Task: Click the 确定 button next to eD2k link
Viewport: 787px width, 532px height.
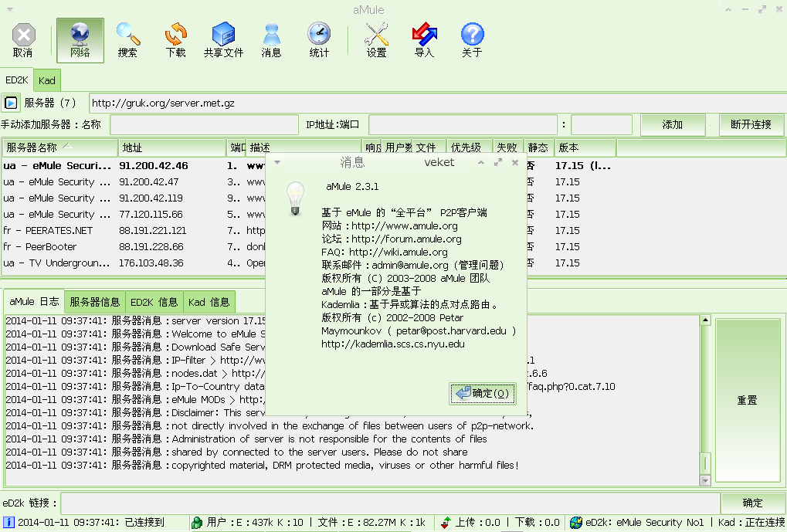Action: pyautogui.click(x=752, y=503)
